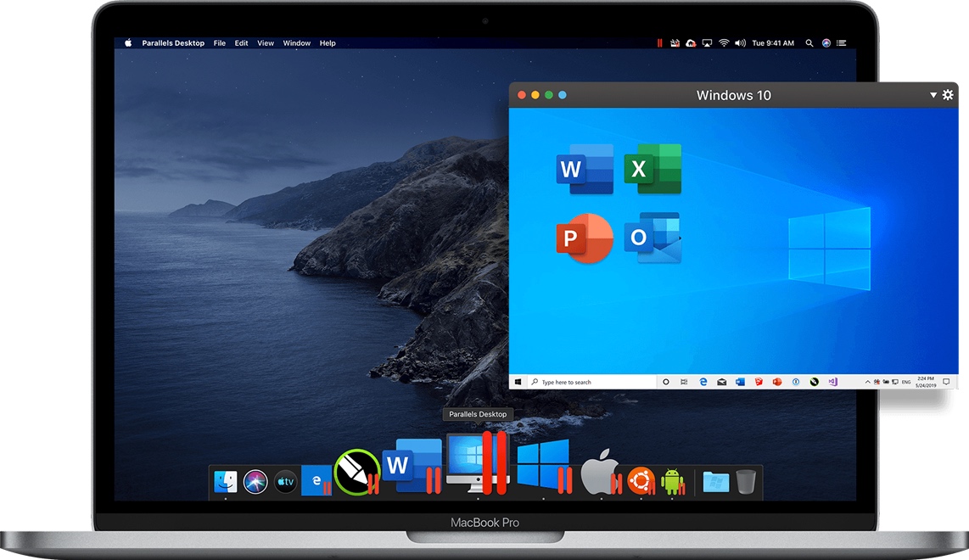Expand the Windows 10 window dropdown arrow
This screenshot has height=560, width=969.
[x=933, y=95]
